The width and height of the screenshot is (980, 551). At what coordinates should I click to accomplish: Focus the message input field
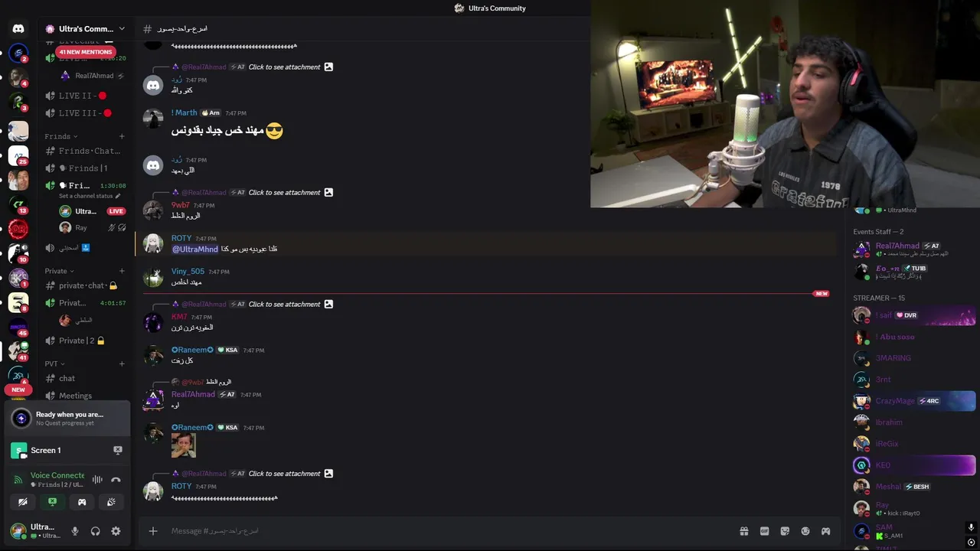coord(444,531)
